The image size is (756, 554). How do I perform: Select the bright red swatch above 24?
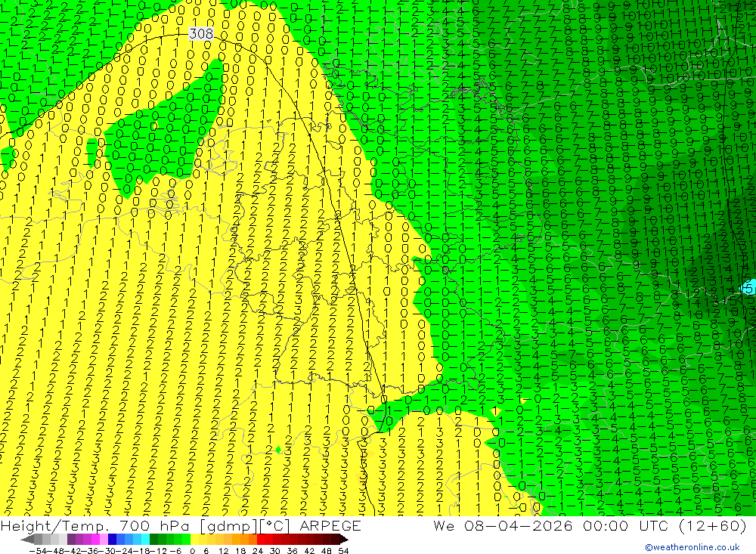tap(261, 540)
